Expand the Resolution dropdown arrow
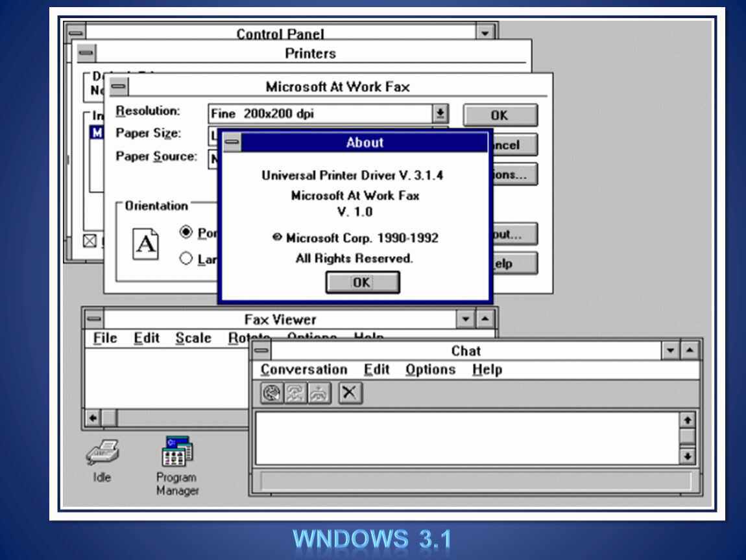 (440, 113)
